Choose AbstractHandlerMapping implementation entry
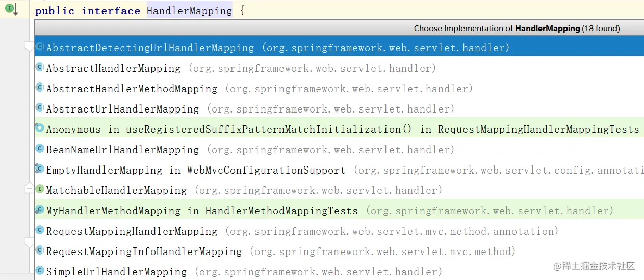Screen dimensions: 644x280 point(339,68)
